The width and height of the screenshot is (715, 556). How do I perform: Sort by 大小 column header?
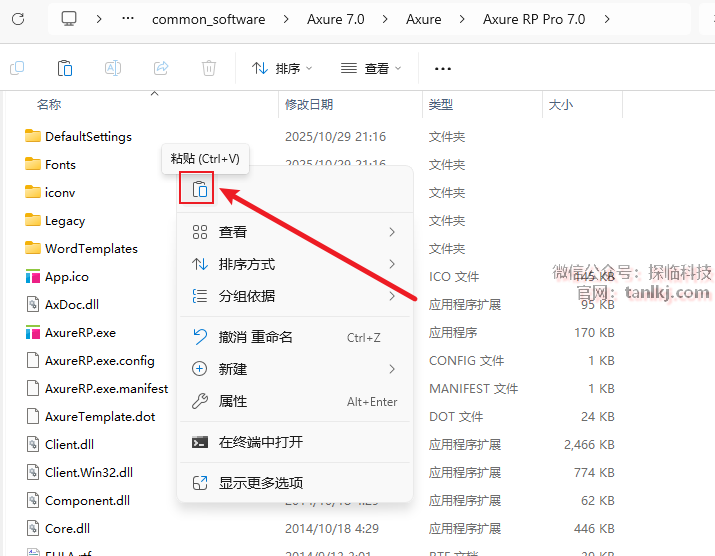coord(560,104)
